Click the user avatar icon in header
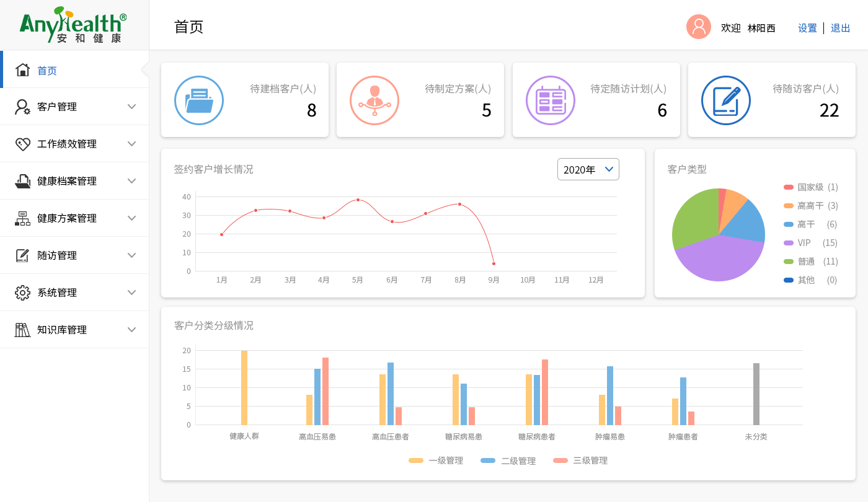The image size is (868, 502). (698, 27)
